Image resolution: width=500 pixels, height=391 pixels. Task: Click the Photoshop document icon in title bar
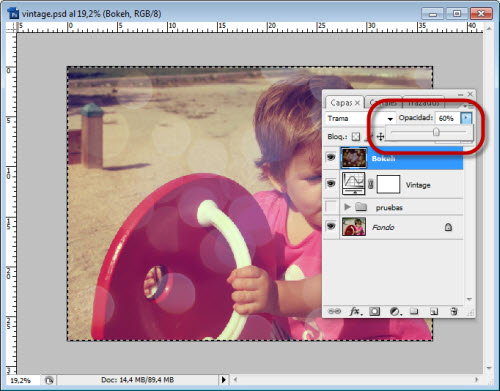coord(14,14)
